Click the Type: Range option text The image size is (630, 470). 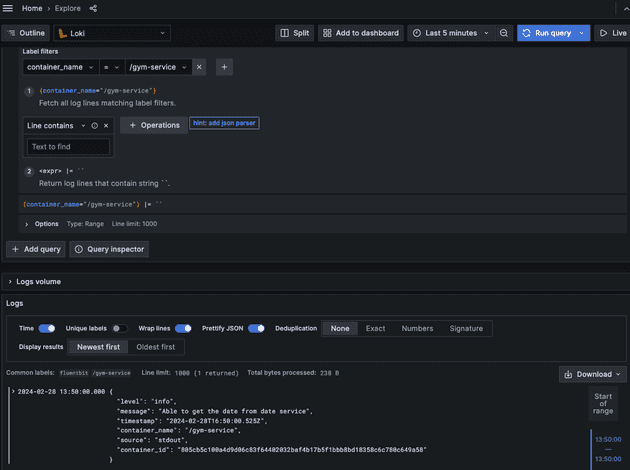(85, 224)
